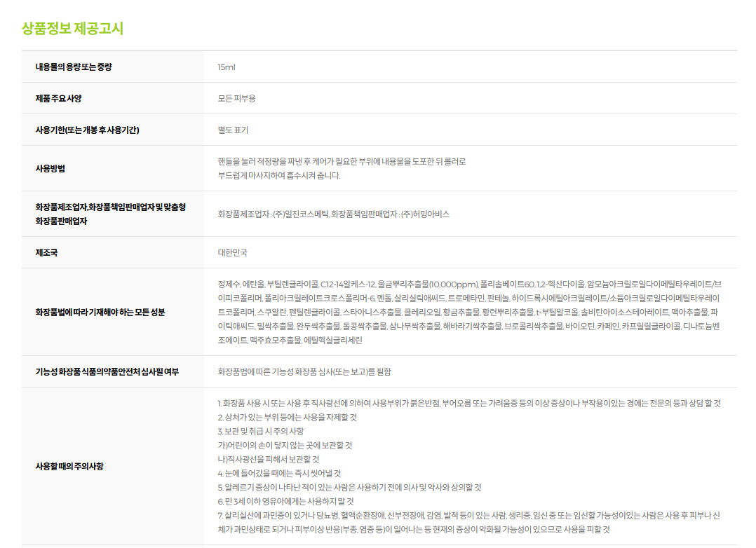
Task: Click the 별도 표기 value
Action: (233, 130)
